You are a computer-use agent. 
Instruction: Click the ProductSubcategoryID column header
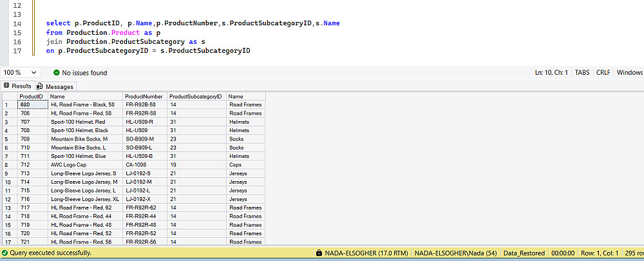click(196, 97)
